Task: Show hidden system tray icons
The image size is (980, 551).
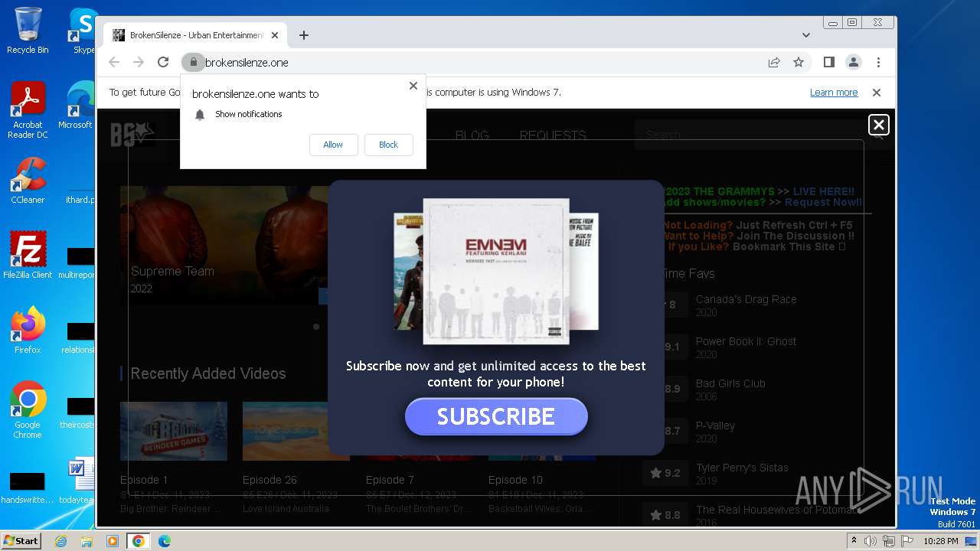Action: [x=854, y=541]
